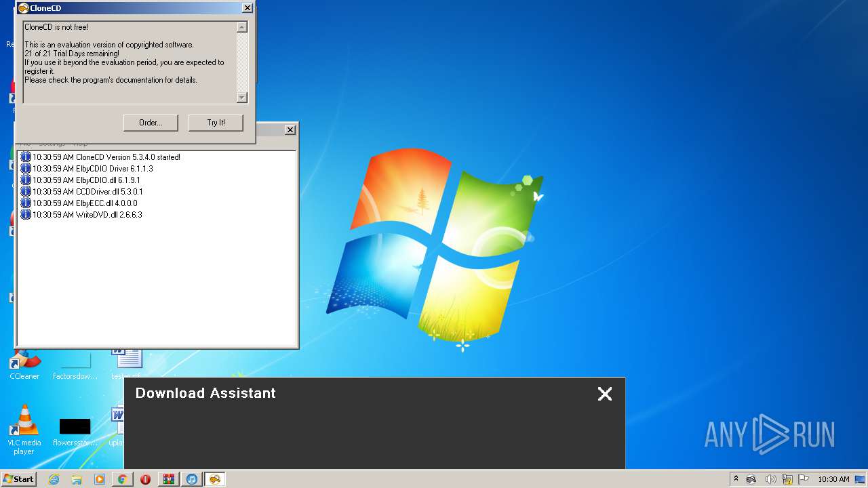Launch Internet Explorer from the taskbar
This screenshot has width=868, height=488.
(x=54, y=479)
